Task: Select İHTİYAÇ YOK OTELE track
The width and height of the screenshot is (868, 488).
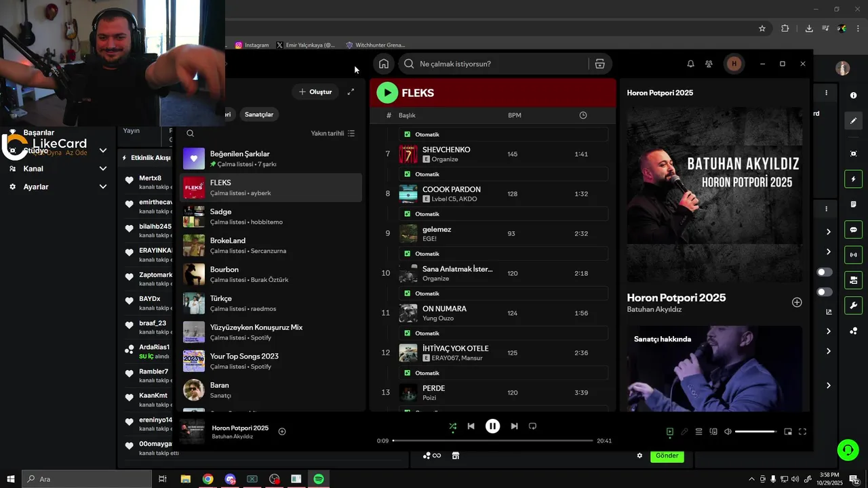Action: click(492, 352)
